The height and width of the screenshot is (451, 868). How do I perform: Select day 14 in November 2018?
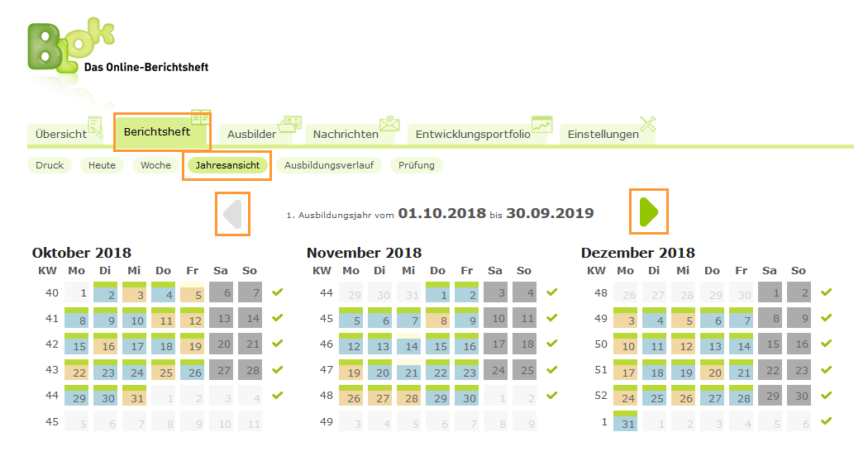(x=408, y=344)
